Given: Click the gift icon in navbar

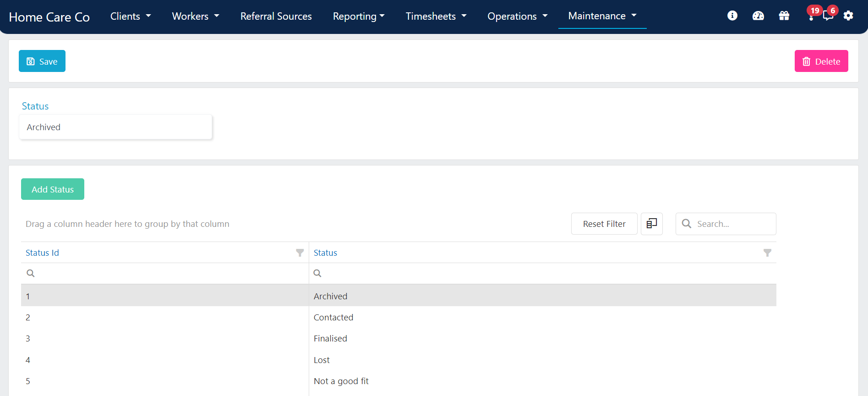Looking at the screenshot, I should point(784,16).
